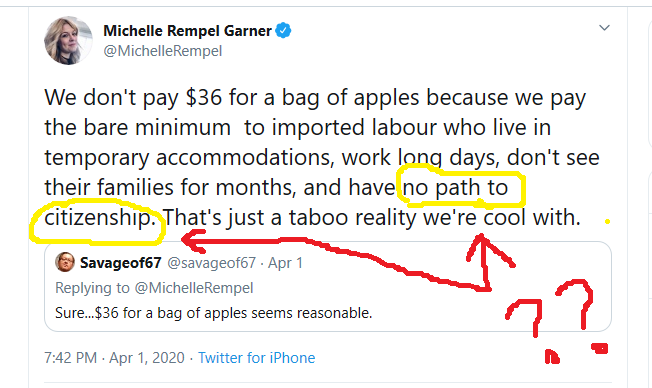Click the right red question mark drawing
This screenshot has width=652, height=388.
pos(581,316)
